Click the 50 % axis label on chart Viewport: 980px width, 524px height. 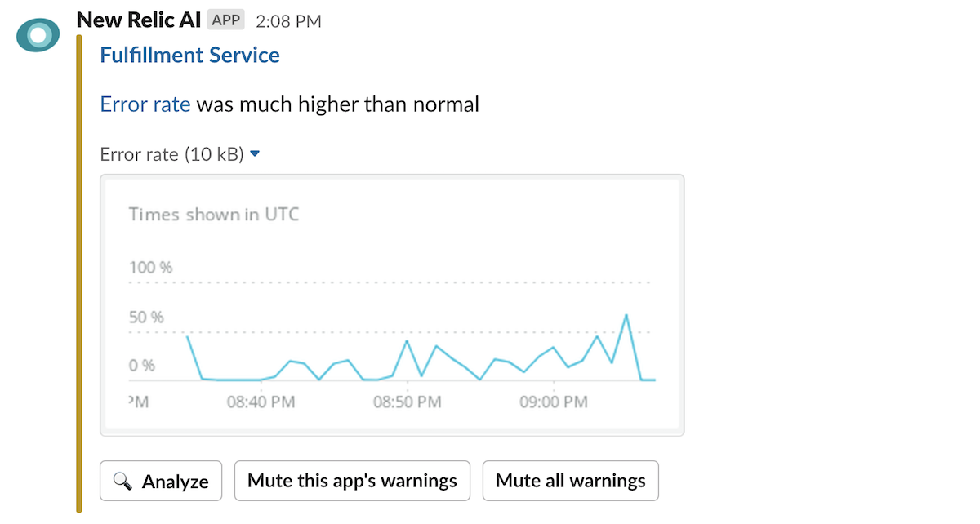(146, 317)
